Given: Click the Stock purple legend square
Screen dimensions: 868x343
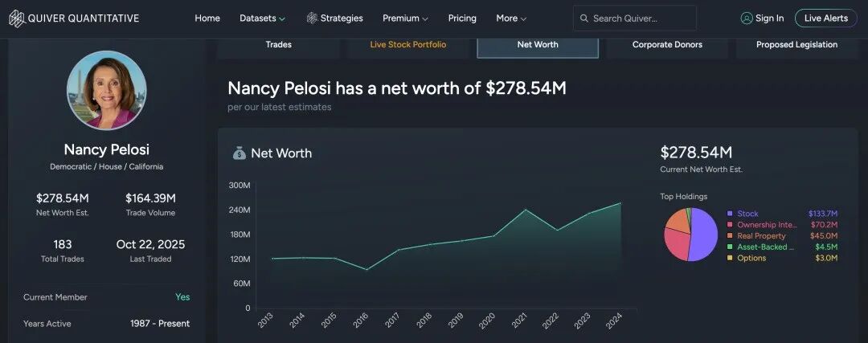Looking at the screenshot, I should click(730, 214).
